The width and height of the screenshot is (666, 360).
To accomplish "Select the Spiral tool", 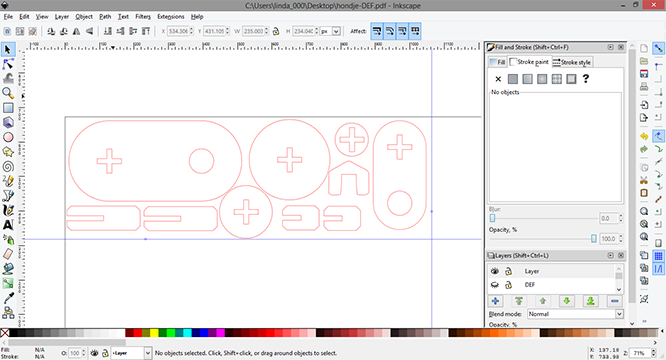I will [8, 166].
